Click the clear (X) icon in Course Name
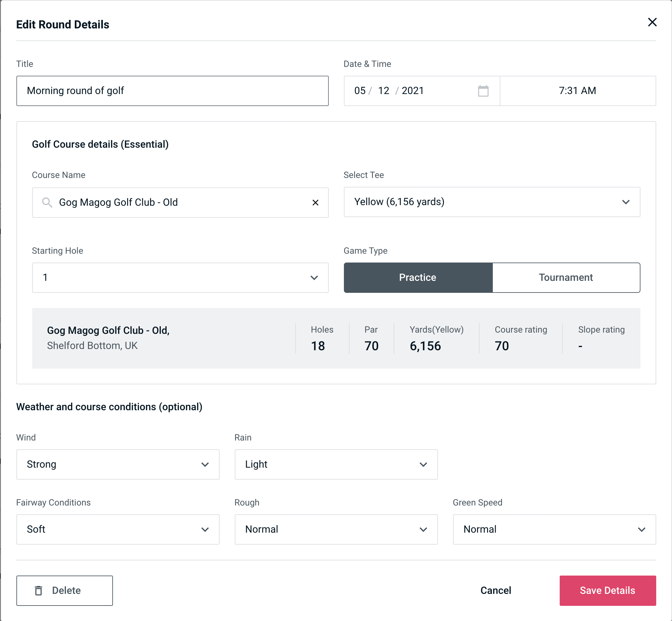 315,202
